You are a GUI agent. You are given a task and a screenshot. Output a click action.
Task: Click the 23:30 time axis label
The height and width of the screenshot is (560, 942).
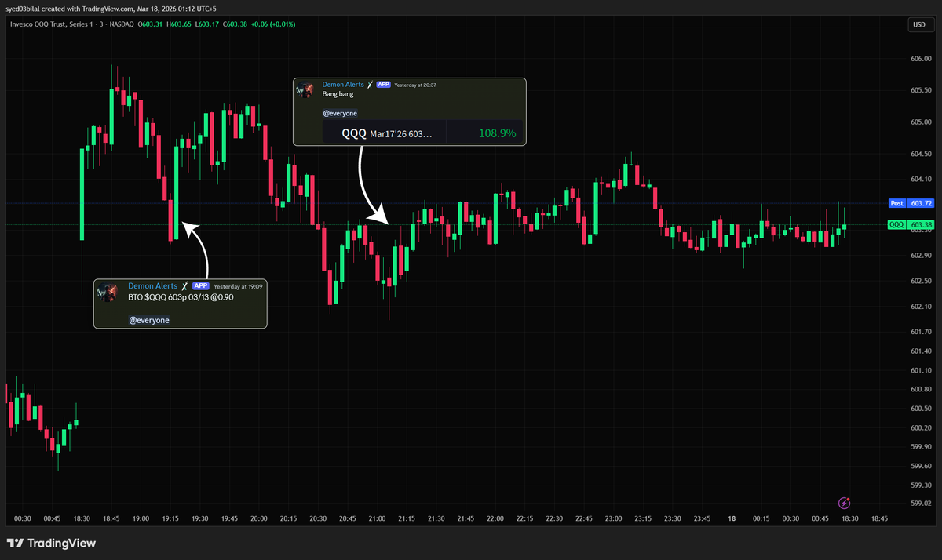tap(672, 518)
